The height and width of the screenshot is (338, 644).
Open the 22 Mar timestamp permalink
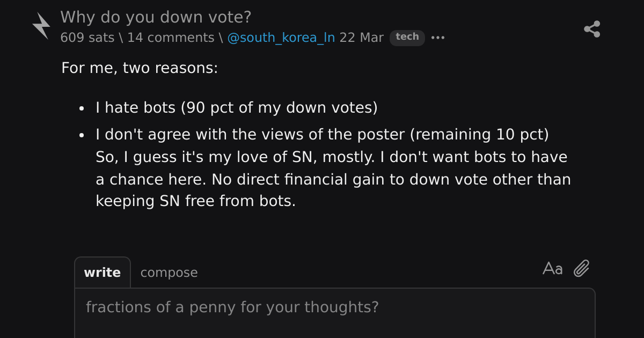[x=361, y=38]
